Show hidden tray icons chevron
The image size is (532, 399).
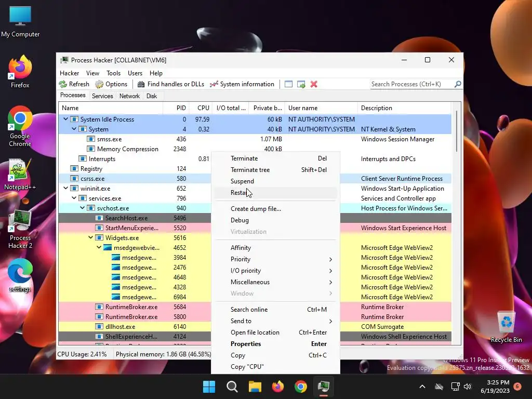(422, 387)
